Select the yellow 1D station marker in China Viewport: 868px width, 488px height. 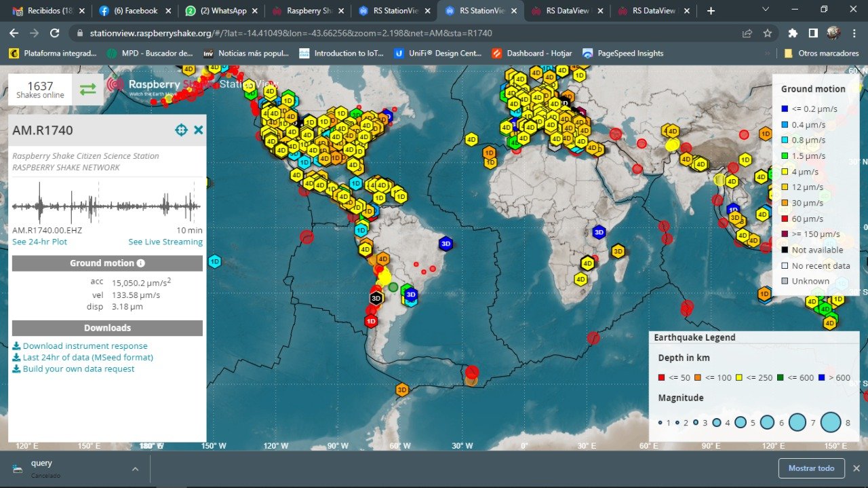(745, 160)
